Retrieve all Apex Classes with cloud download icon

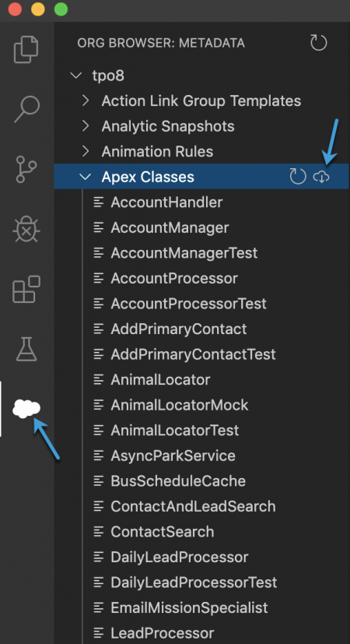tap(321, 177)
